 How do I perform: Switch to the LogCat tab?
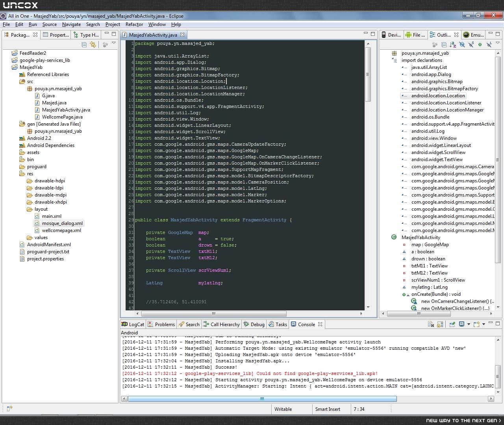tap(133, 324)
